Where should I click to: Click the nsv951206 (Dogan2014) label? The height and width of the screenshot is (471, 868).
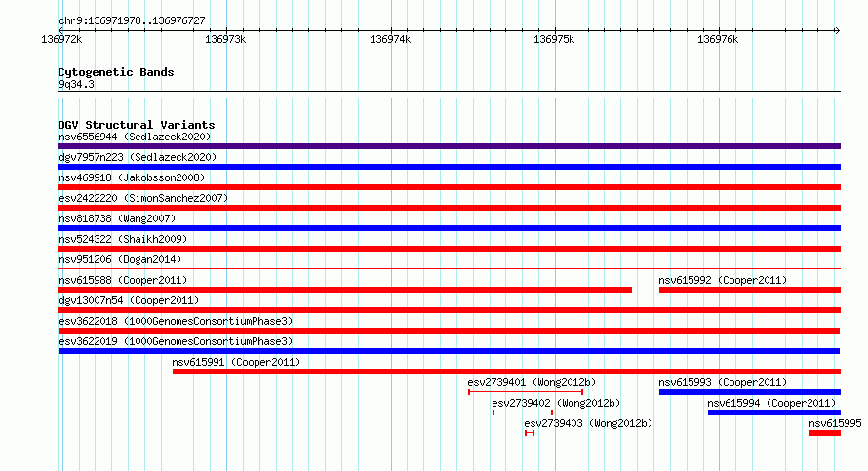[x=120, y=259]
